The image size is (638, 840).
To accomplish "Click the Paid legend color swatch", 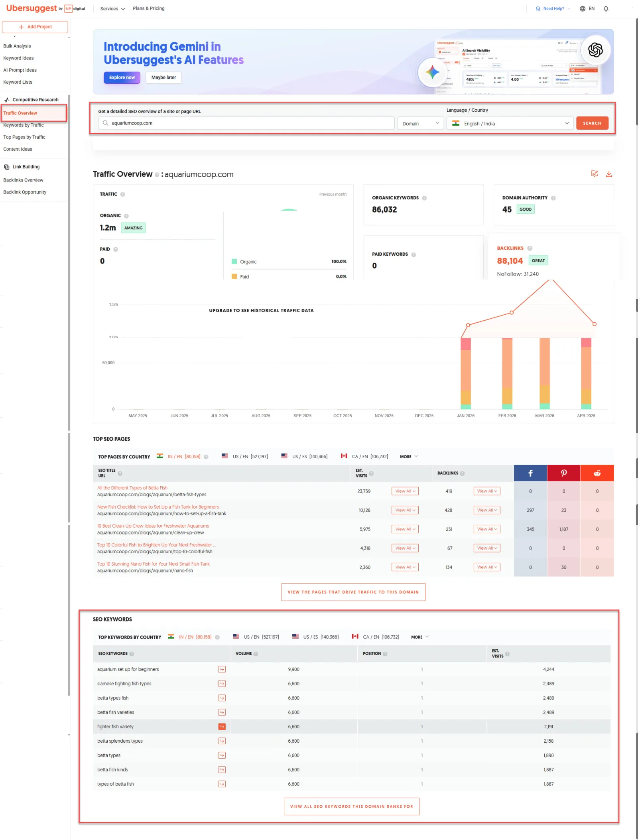I will [234, 276].
